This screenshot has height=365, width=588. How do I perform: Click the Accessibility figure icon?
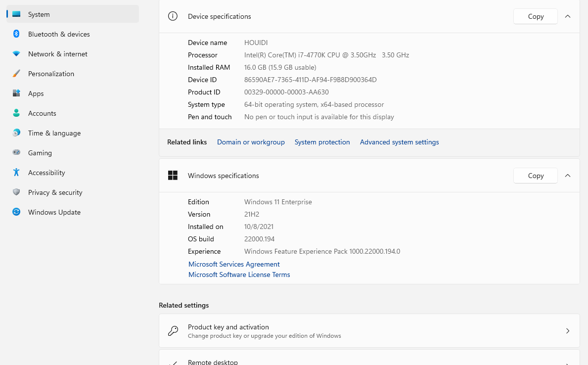coord(16,173)
